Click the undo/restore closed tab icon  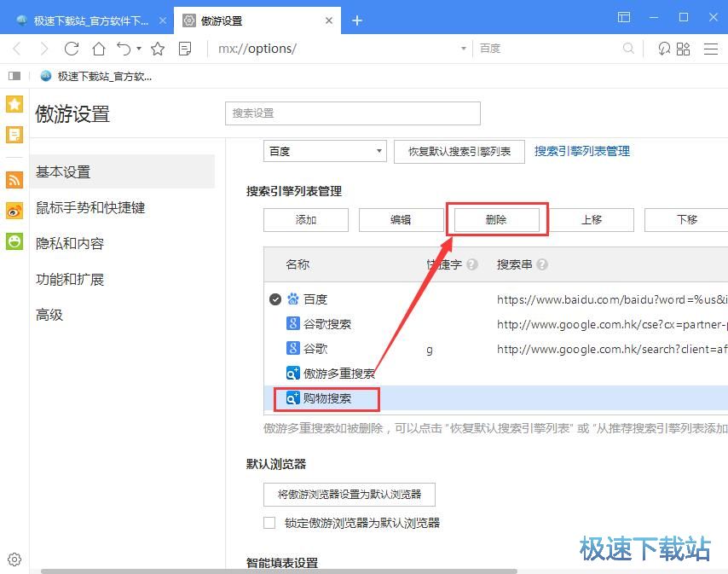coord(124,49)
